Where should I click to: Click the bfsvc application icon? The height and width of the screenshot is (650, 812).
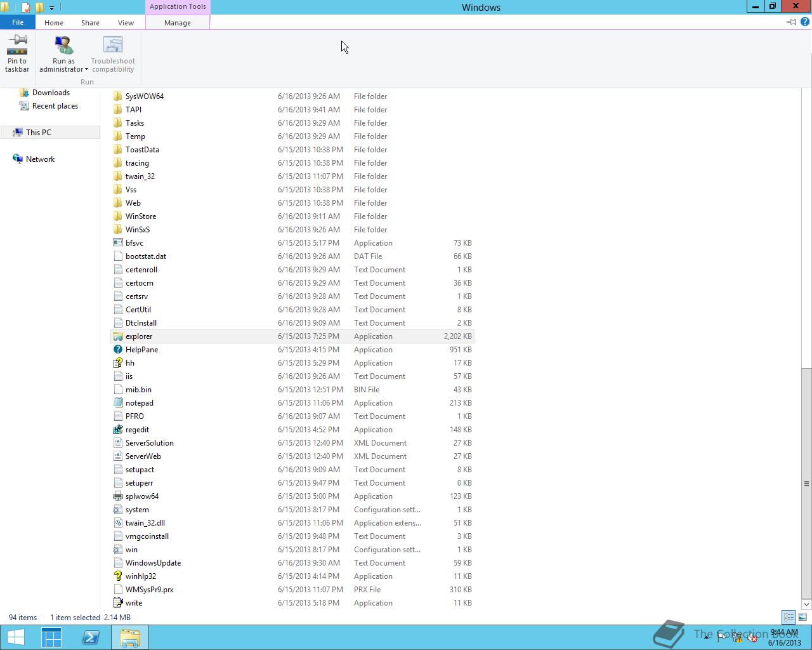click(117, 243)
